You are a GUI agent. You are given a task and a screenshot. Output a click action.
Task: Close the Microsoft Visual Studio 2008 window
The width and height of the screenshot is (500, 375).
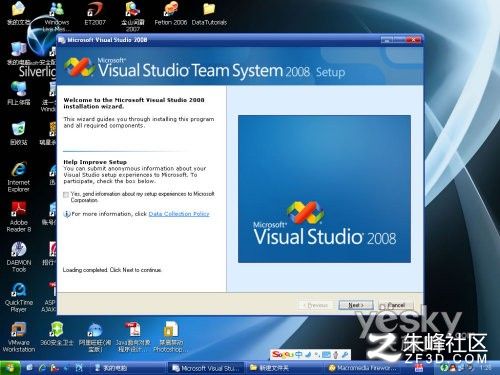pyautogui.click(x=413, y=40)
